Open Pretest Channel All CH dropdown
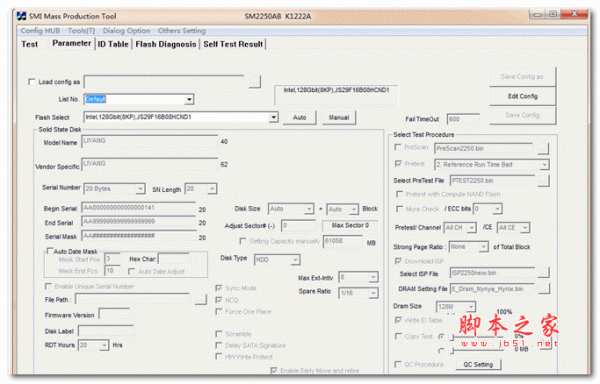Image resolution: width=600 pixels, height=384 pixels. tap(471, 228)
